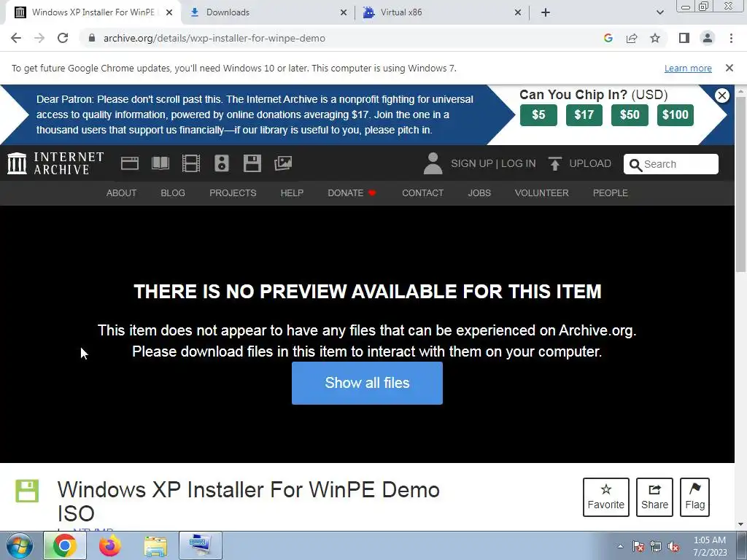Donate $17 with the green button
The image size is (747, 560).
coord(584,114)
